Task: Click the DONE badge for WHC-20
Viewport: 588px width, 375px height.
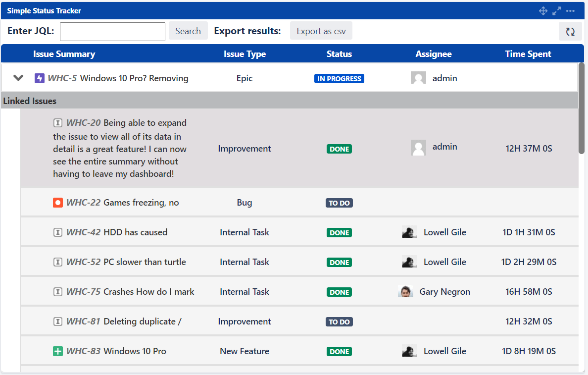Action: (x=340, y=149)
